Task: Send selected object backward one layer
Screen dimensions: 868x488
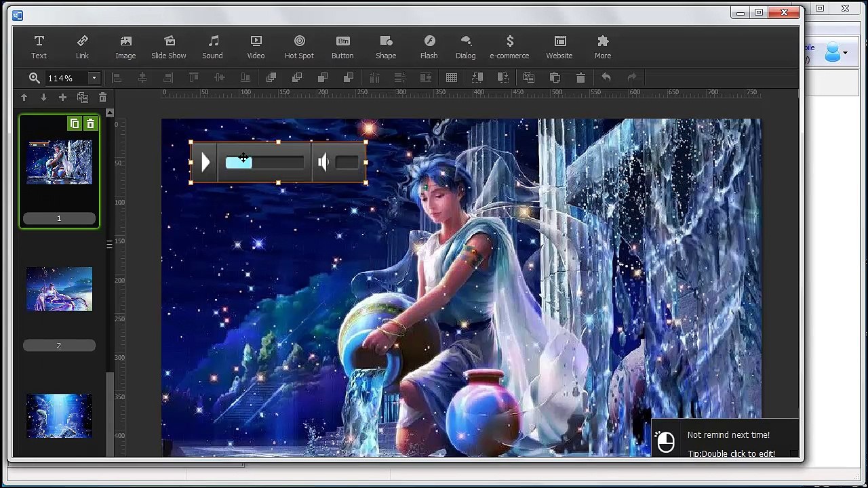Action: coord(323,78)
